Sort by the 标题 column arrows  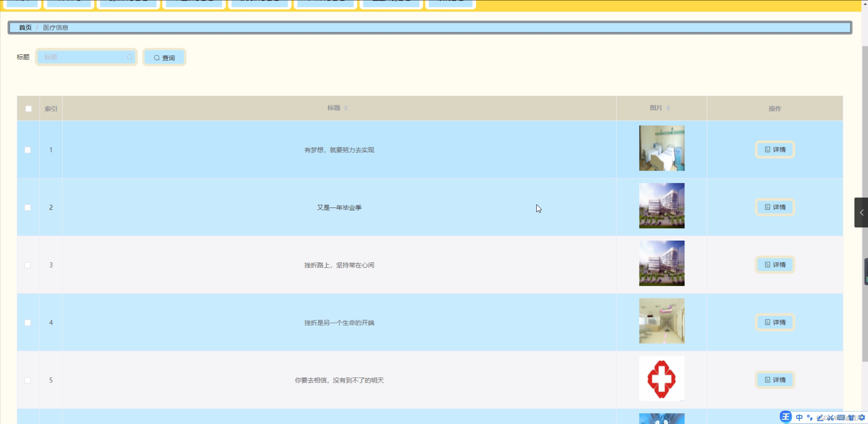[346, 108]
